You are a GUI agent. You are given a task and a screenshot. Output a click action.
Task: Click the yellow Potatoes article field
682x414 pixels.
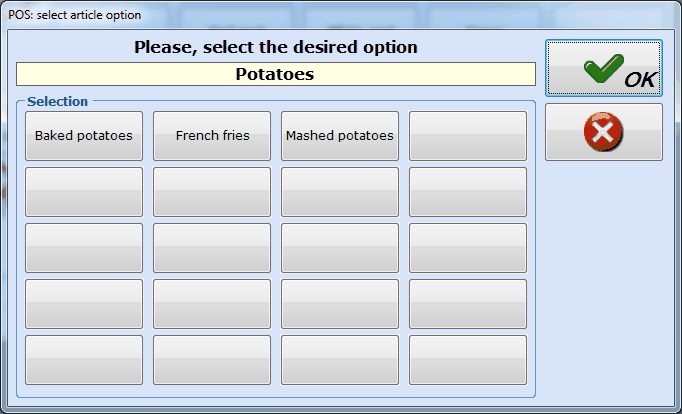click(276, 74)
